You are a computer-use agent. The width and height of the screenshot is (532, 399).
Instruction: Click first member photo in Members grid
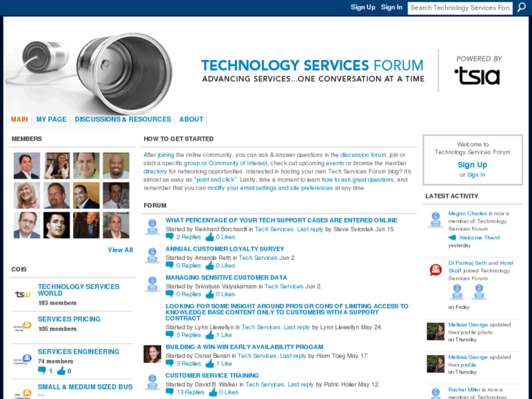point(27,165)
